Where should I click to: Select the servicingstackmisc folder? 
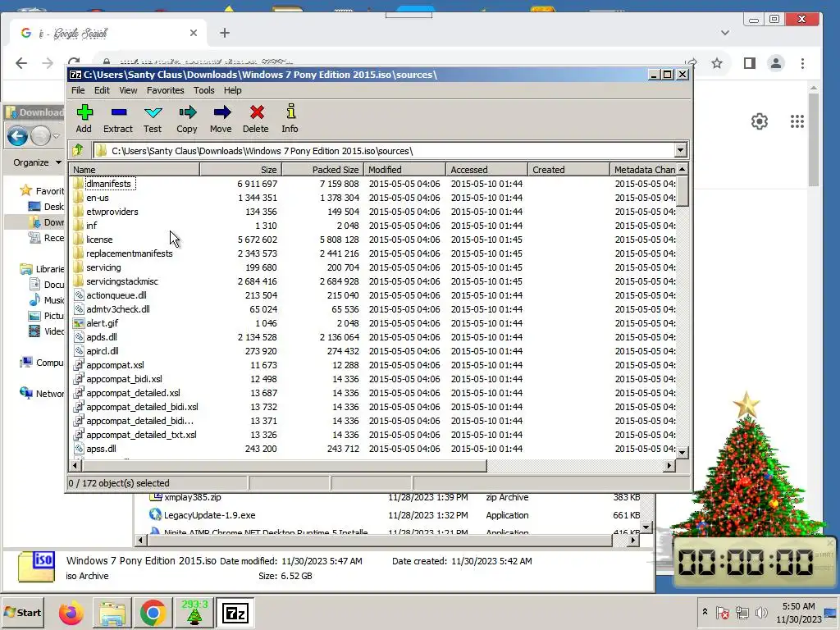point(122,281)
